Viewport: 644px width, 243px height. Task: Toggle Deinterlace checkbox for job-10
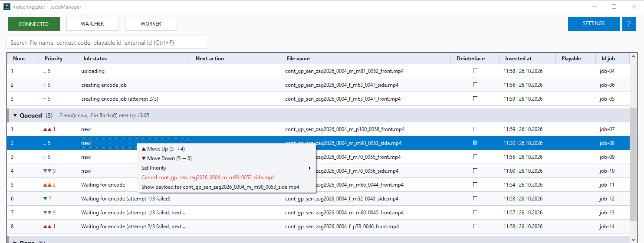pos(475,171)
